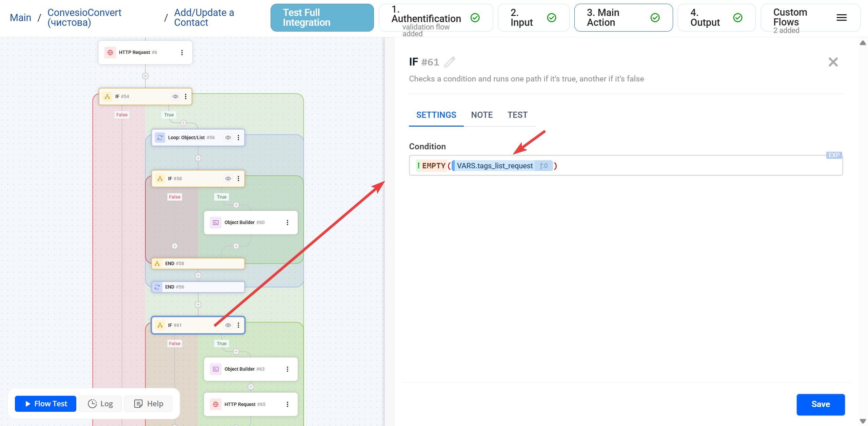Click the pencil icon beside IF #61
The height and width of the screenshot is (426, 868).
click(450, 62)
